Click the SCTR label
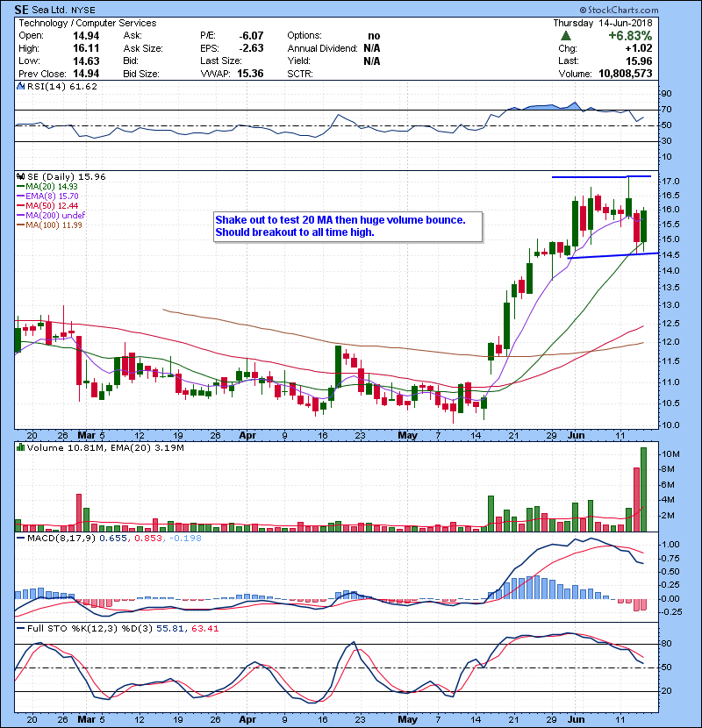The height and width of the screenshot is (728, 702). tap(300, 74)
